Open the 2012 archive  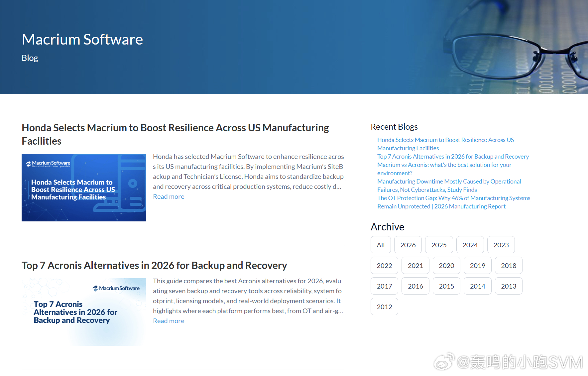384,307
